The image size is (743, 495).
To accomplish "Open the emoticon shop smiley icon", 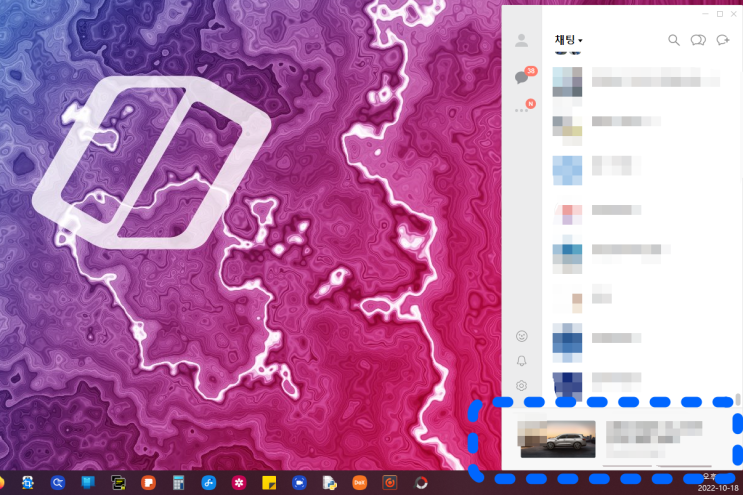I will (521, 336).
